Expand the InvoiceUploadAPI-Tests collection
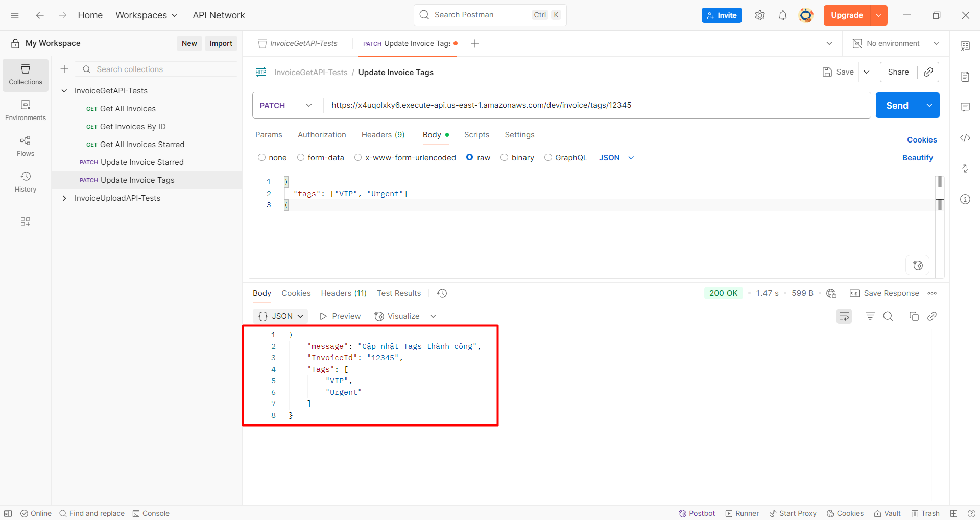The height and width of the screenshot is (520, 980). 64,198
